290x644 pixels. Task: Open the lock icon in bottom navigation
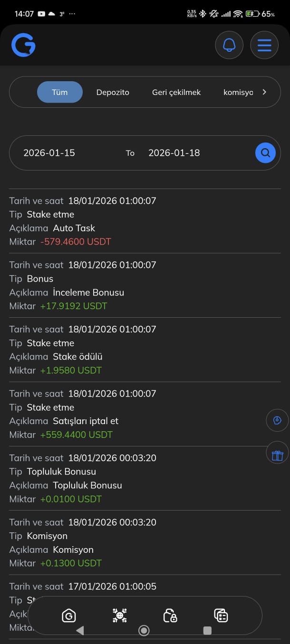[170, 616]
